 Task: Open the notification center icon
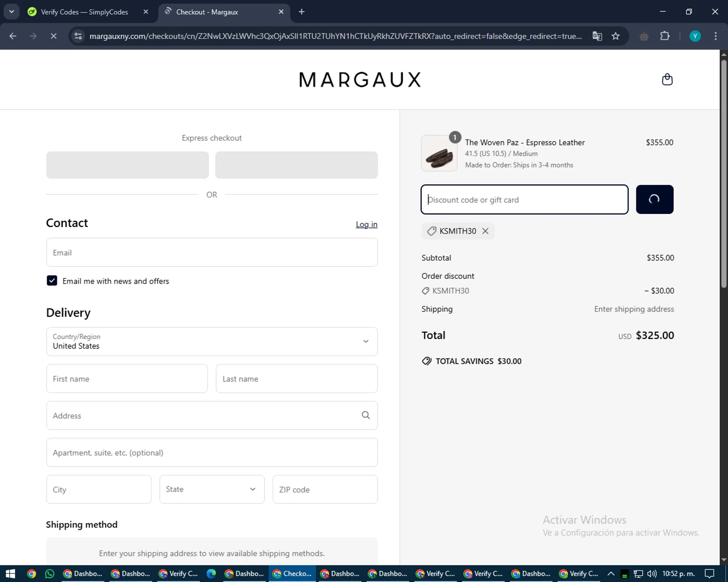tap(710, 574)
